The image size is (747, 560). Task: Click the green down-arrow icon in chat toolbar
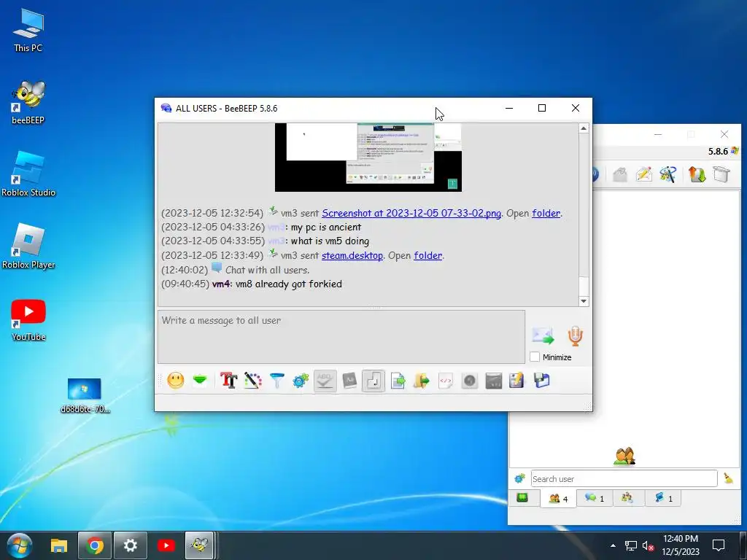(200, 380)
